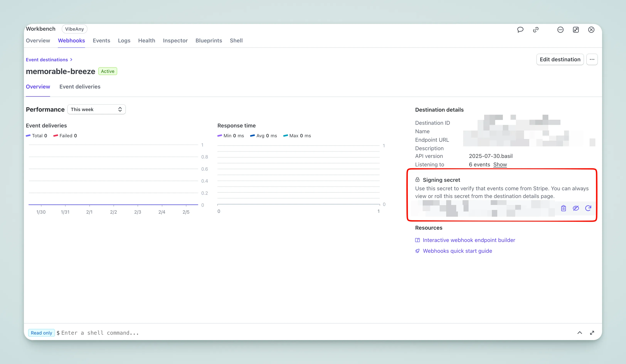Click the Edit destination button
The width and height of the screenshot is (626, 364).
(560, 59)
